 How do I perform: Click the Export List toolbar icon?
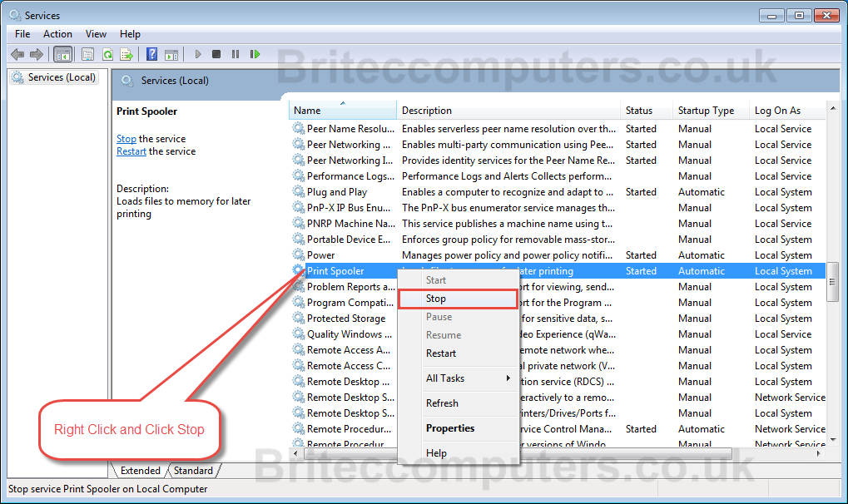pos(126,54)
